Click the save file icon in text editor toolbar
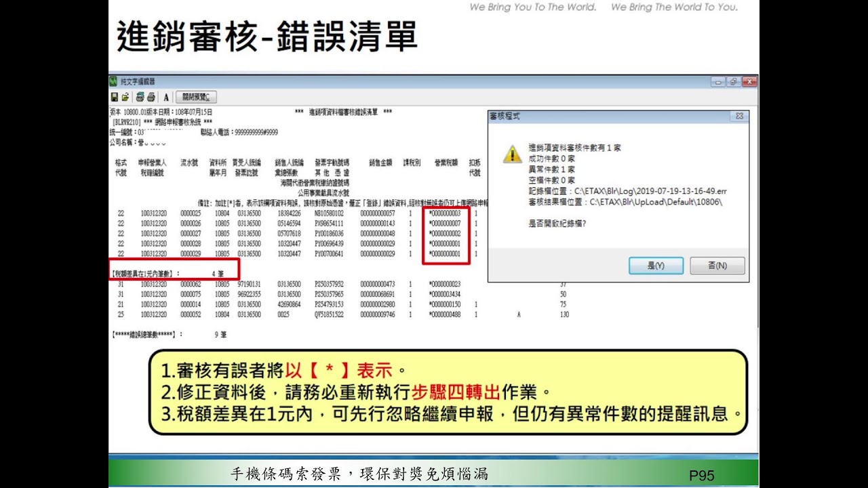 click(115, 97)
